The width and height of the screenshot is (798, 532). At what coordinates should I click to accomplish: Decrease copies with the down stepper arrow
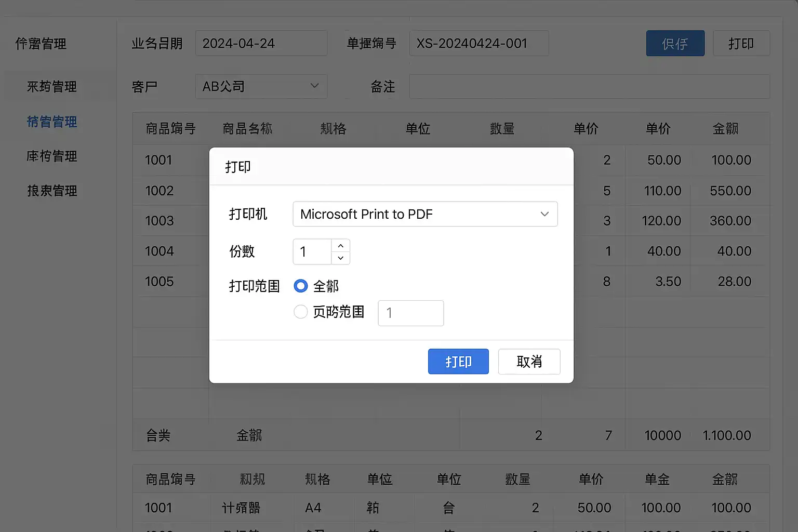click(x=340, y=258)
